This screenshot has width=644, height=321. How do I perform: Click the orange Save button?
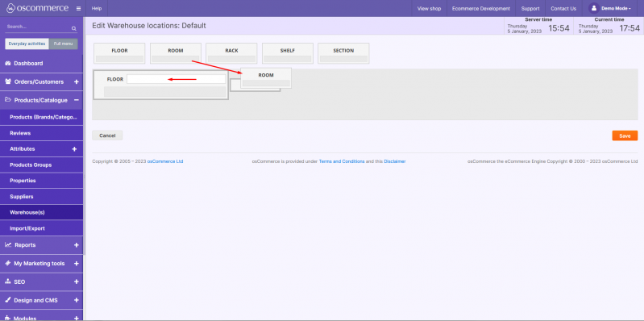[x=625, y=135]
